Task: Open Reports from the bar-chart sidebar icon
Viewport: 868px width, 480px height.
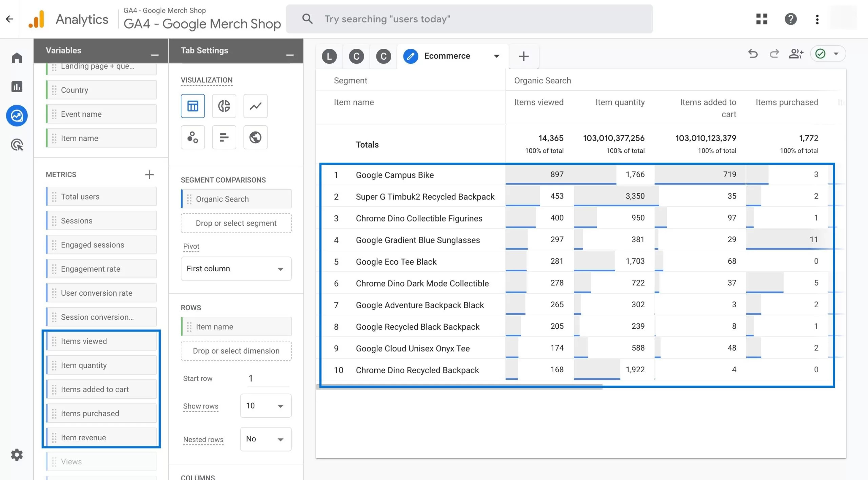Action: coord(17,87)
